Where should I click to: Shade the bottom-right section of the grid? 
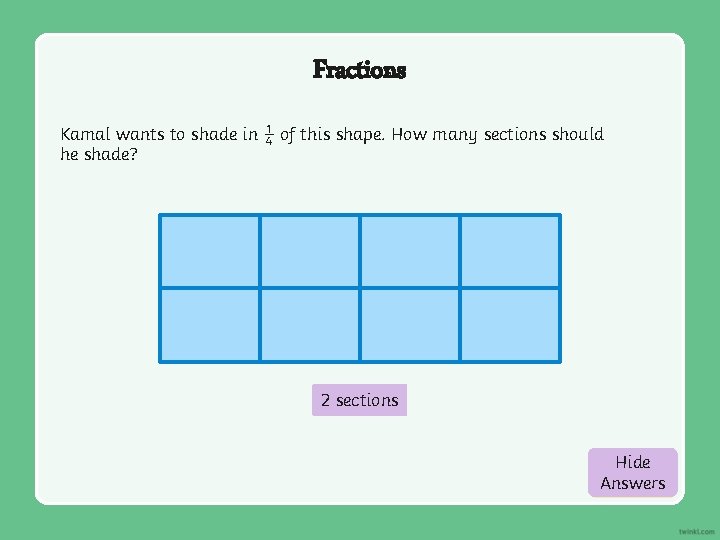(510, 324)
